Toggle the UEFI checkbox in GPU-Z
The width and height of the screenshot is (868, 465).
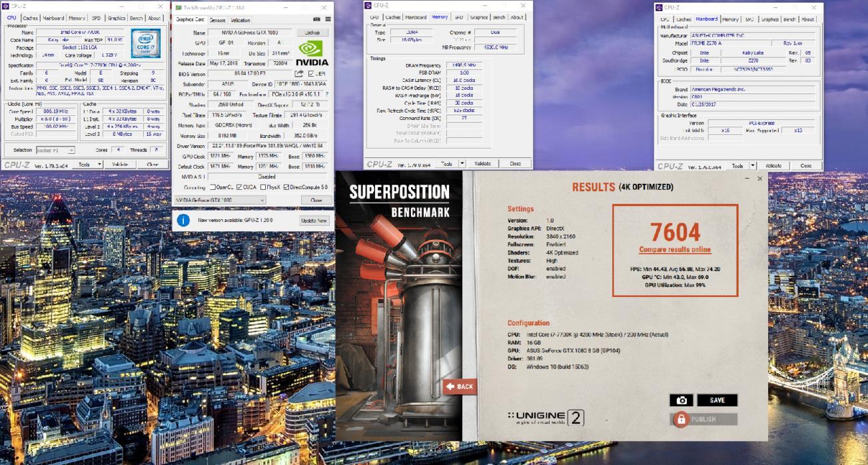point(311,74)
